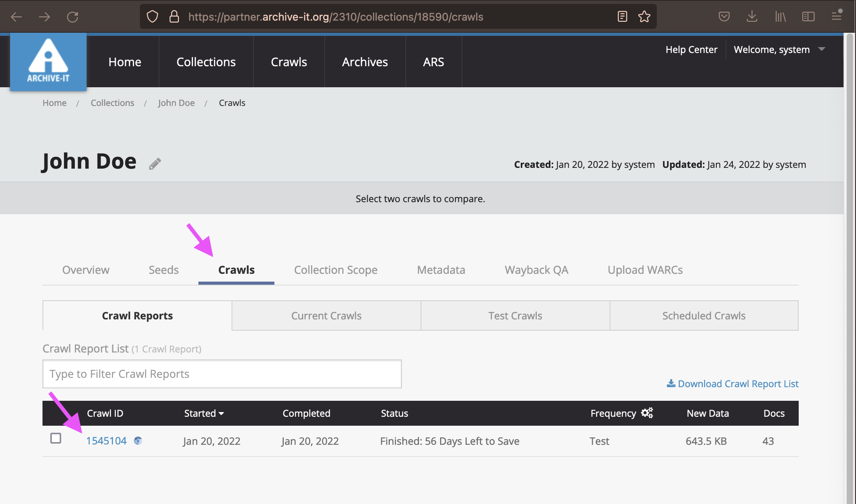Click the browser icon next to crawl 1545104
856x504 pixels.
[x=138, y=441]
